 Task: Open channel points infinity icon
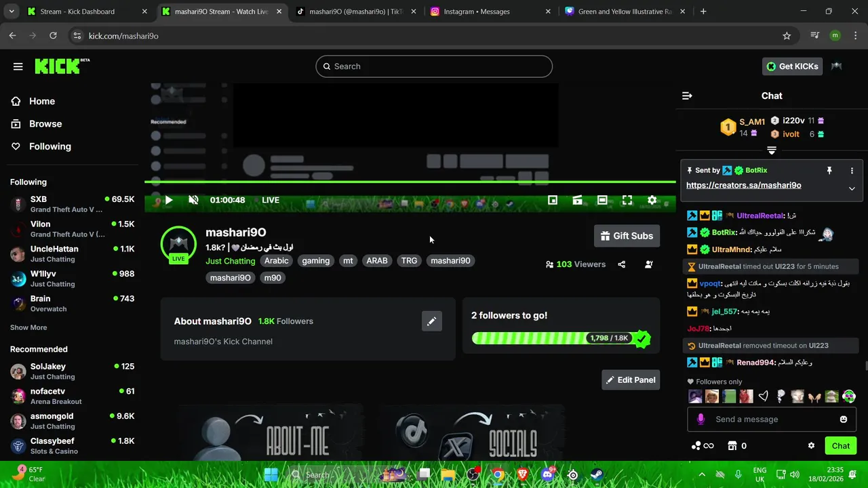coord(703,446)
